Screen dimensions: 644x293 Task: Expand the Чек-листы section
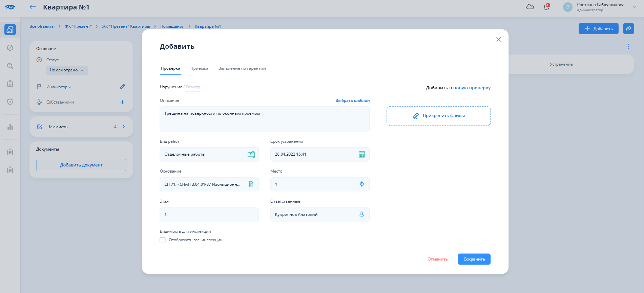[124, 127]
